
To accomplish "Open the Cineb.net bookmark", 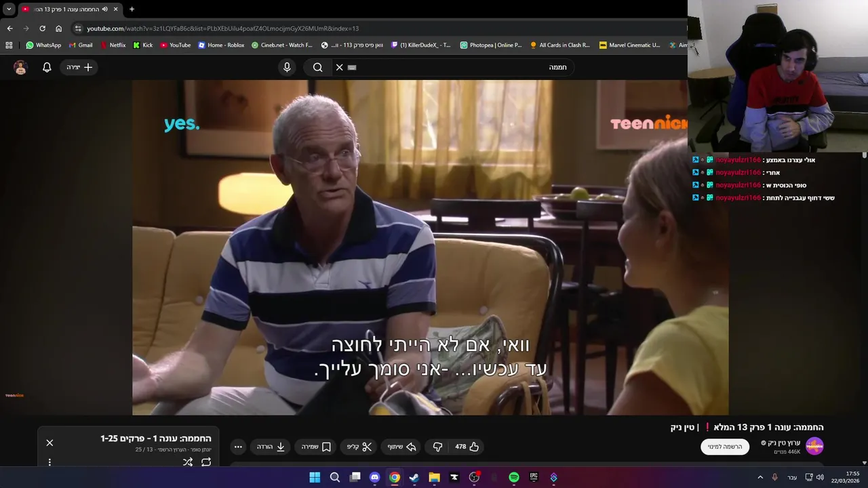I will tap(281, 45).
